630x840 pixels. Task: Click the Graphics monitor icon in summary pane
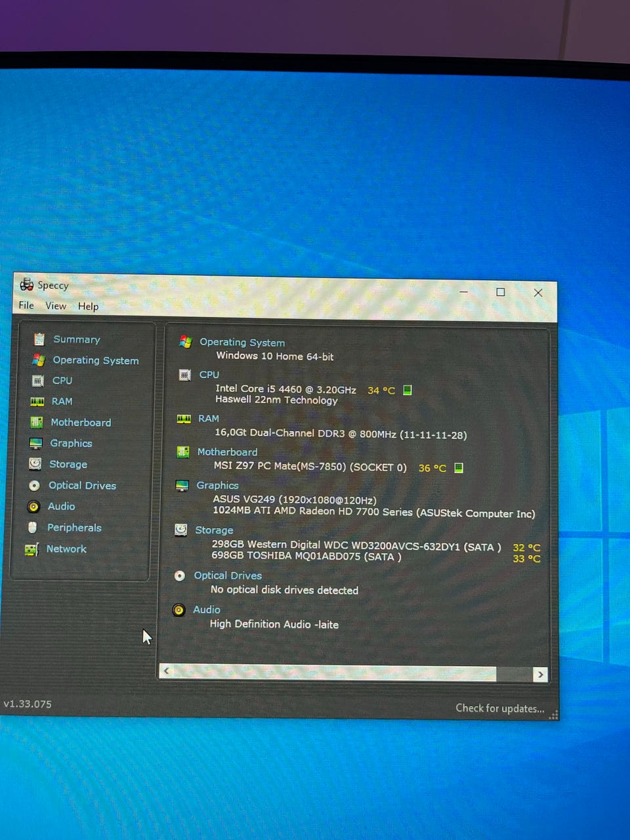point(182,486)
